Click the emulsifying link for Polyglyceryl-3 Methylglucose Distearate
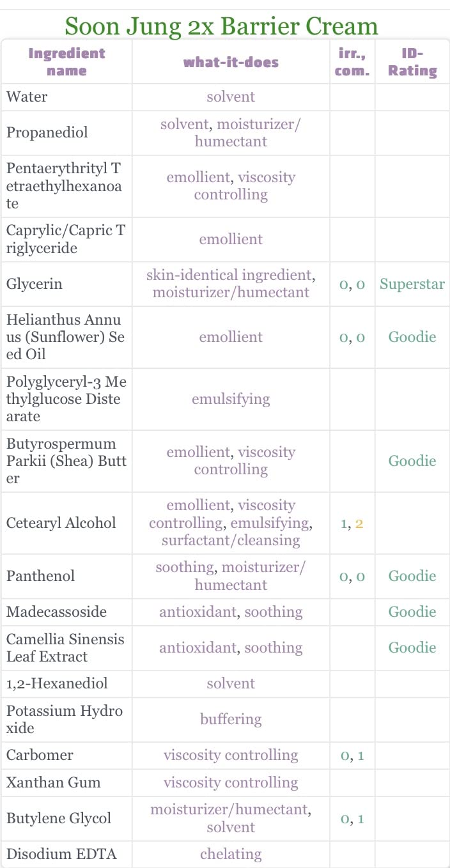 point(231,399)
